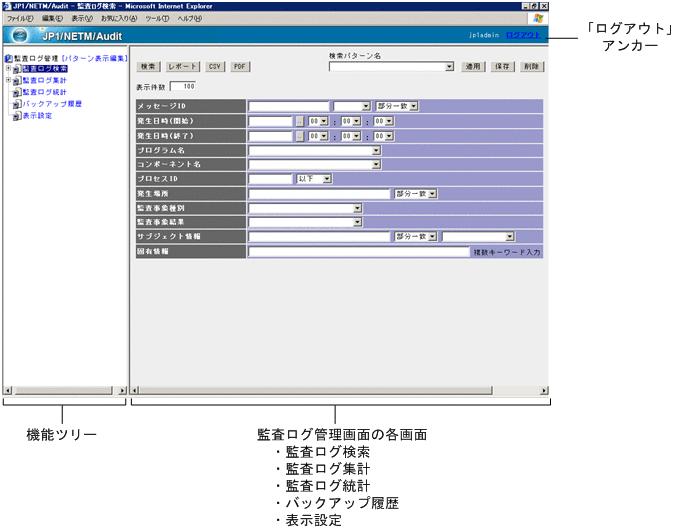Click the バックアップ履歴 tree icon
This screenshot has width=683, height=532.
(16, 104)
